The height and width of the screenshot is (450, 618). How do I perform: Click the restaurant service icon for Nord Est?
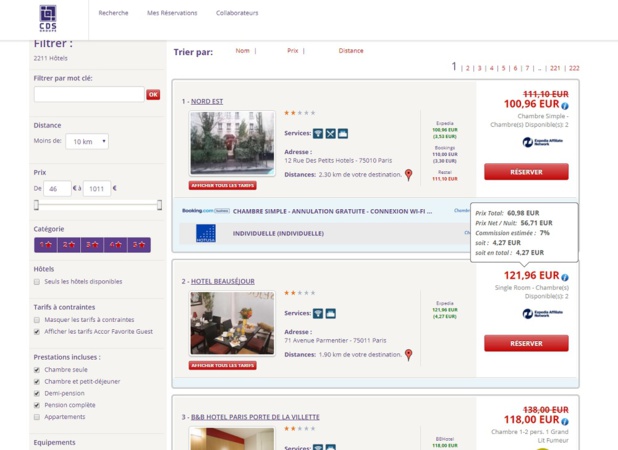click(330, 133)
